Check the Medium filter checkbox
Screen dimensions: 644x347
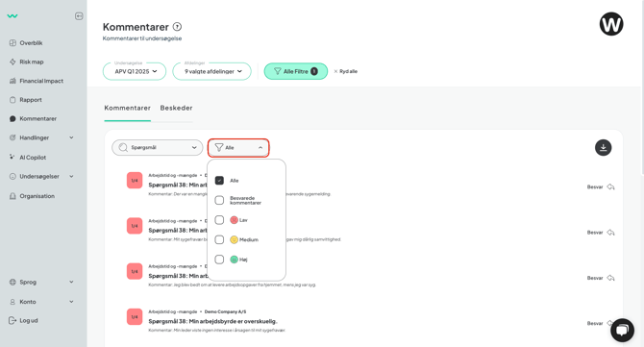coord(219,239)
